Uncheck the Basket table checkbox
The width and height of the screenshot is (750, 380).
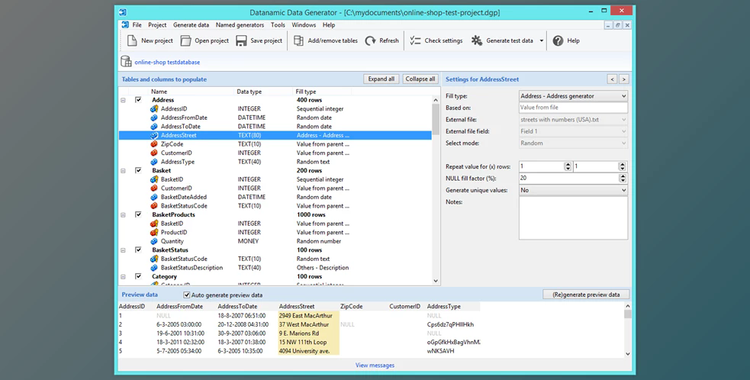coord(138,170)
